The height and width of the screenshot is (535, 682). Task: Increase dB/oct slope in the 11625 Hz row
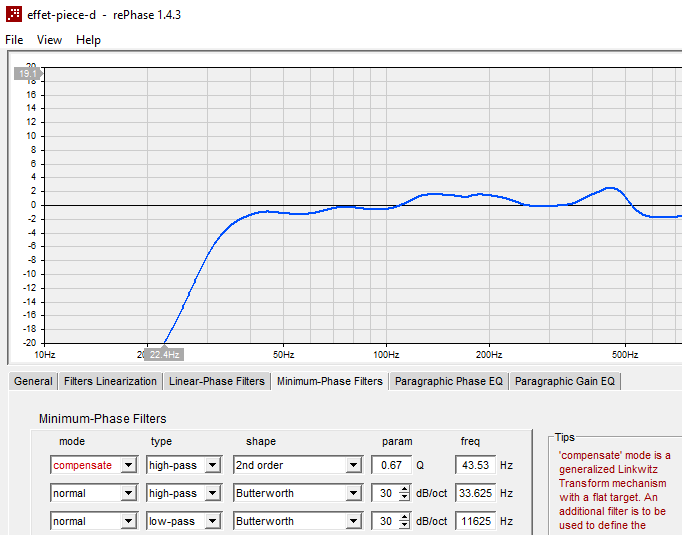click(x=405, y=517)
